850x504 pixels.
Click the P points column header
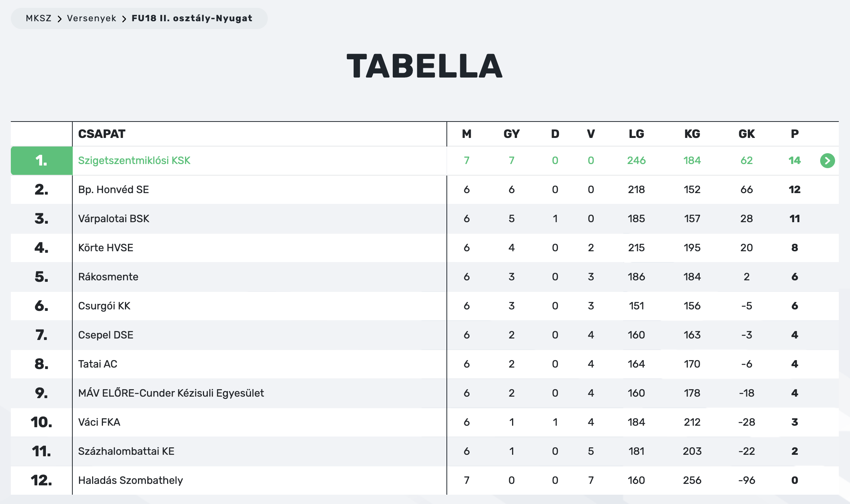coord(794,134)
